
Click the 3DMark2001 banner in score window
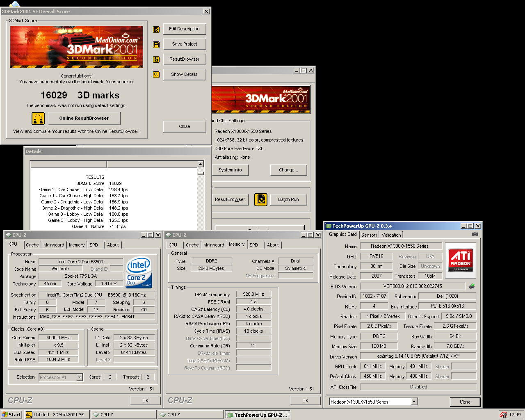(77, 47)
